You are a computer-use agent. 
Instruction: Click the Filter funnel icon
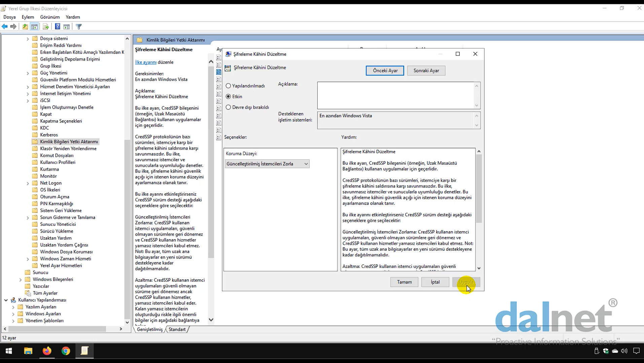79,27
